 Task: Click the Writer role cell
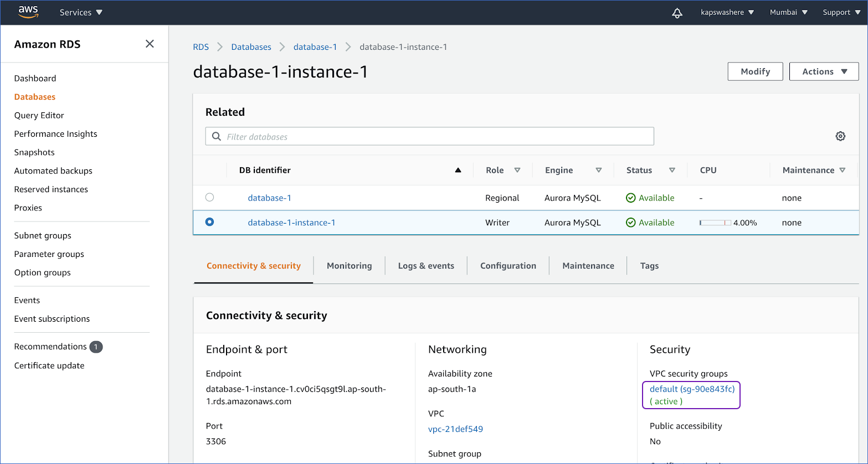(497, 223)
